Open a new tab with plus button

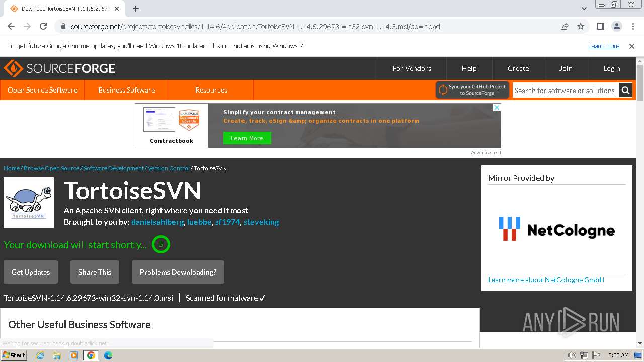click(x=136, y=9)
